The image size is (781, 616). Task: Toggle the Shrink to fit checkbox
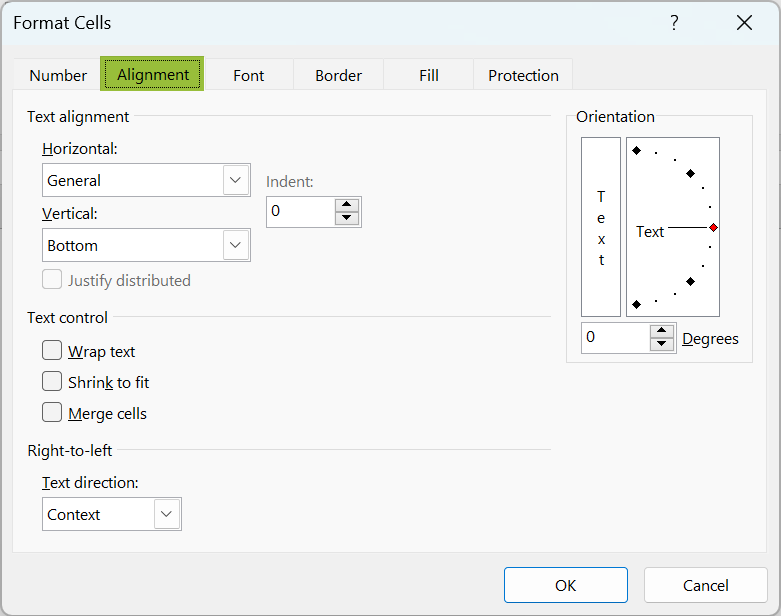(x=52, y=381)
